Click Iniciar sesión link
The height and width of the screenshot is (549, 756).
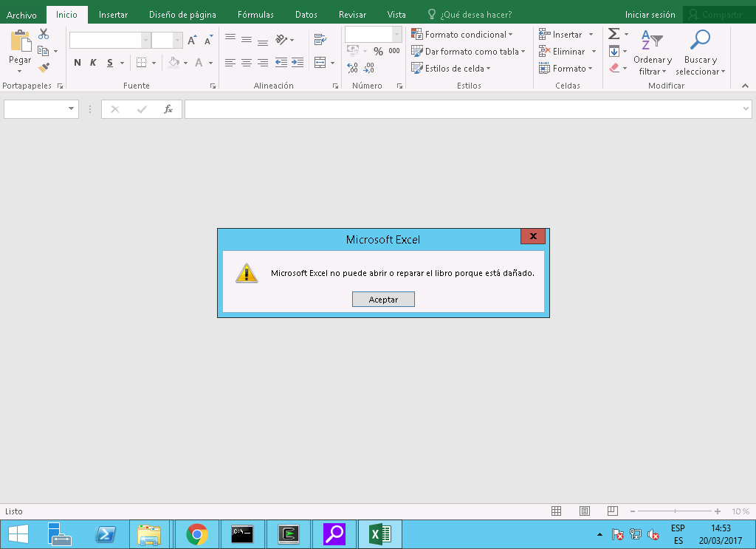pyautogui.click(x=650, y=15)
